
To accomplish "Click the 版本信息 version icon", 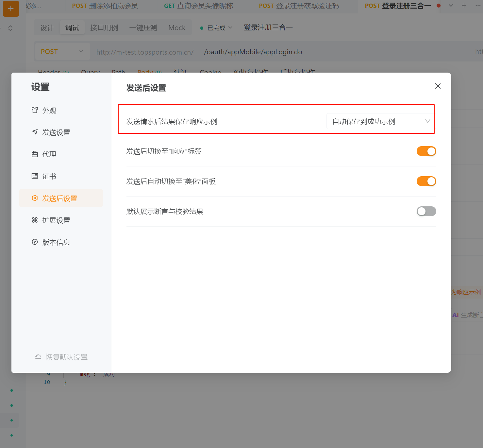I will 35,242.
